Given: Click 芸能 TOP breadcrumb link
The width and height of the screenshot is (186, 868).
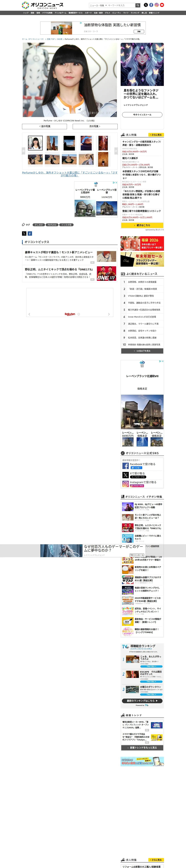Looking at the screenshot, I should [x=51, y=39].
